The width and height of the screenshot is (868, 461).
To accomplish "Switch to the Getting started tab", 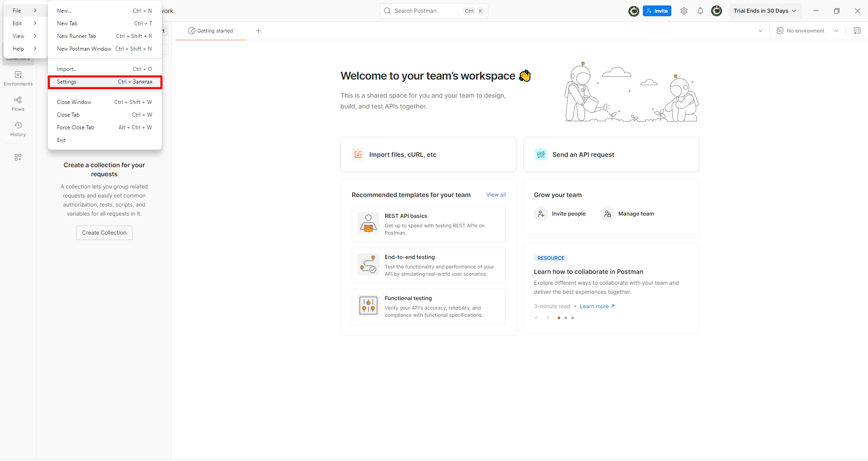I will 211,31.
